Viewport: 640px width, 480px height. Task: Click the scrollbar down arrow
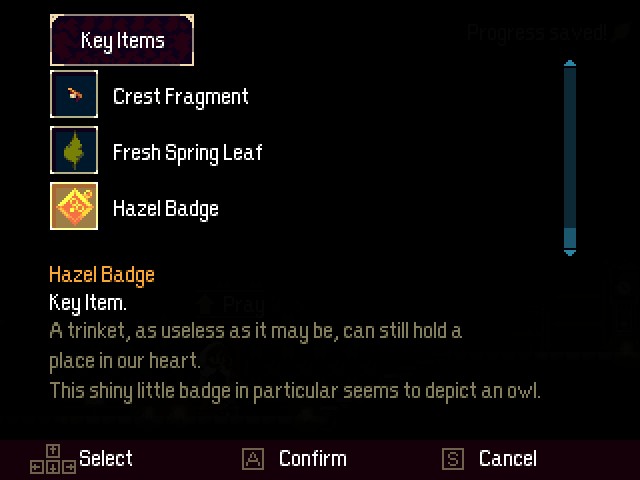[570, 252]
